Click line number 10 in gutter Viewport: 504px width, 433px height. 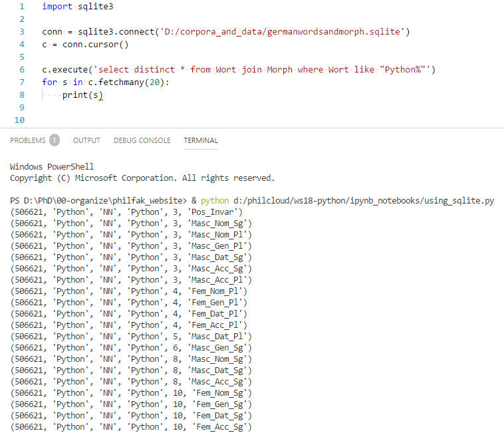pyautogui.click(x=19, y=120)
